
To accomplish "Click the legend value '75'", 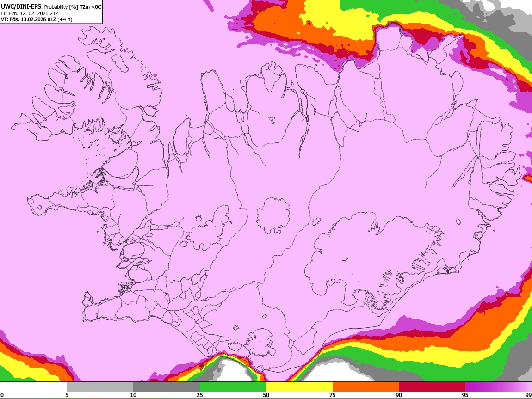I will point(332,395).
